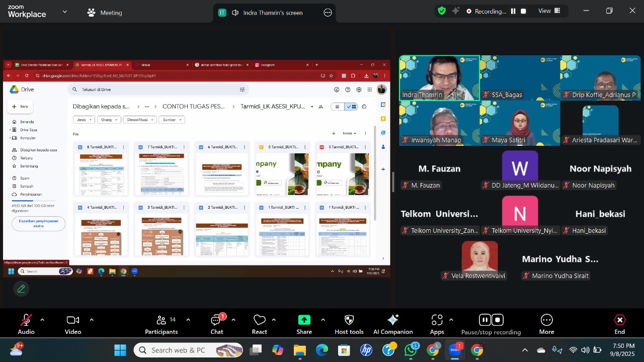Pause the recording in toolbar
644x362 pixels.
[485, 320]
